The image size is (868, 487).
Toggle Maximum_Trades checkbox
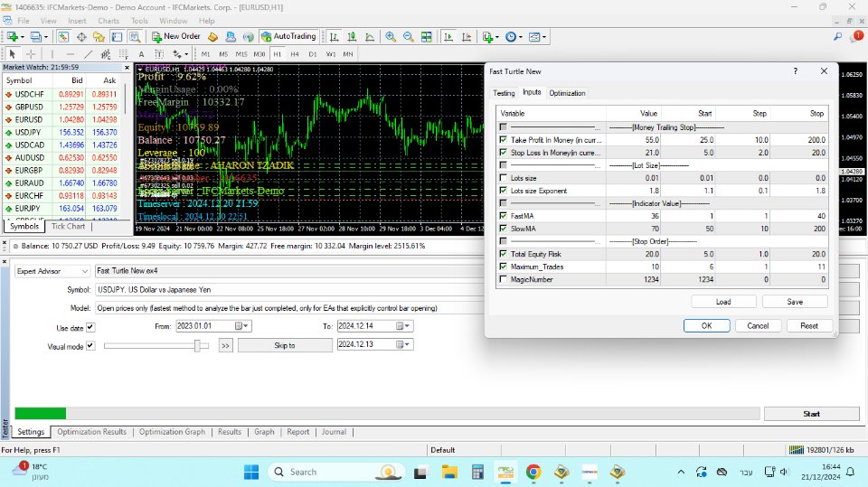tap(504, 267)
